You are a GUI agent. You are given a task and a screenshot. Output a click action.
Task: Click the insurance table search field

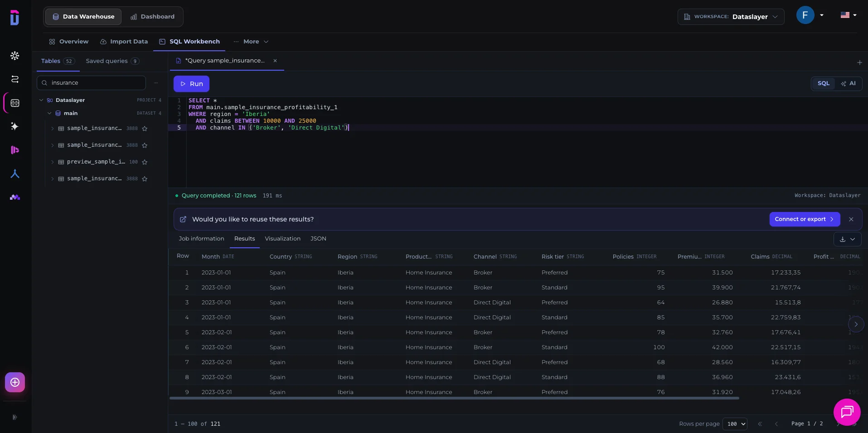[91, 83]
